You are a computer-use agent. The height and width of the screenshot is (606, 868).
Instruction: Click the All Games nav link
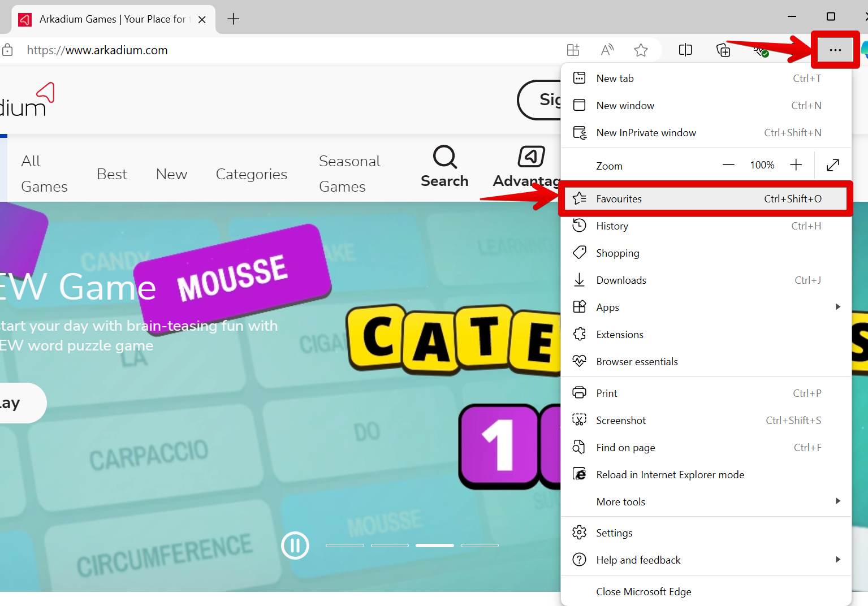[44, 174]
